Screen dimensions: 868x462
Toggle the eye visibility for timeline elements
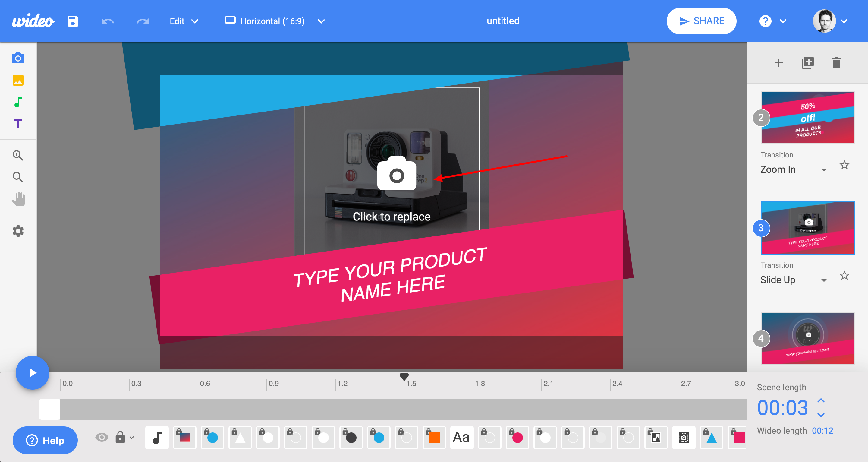click(102, 437)
